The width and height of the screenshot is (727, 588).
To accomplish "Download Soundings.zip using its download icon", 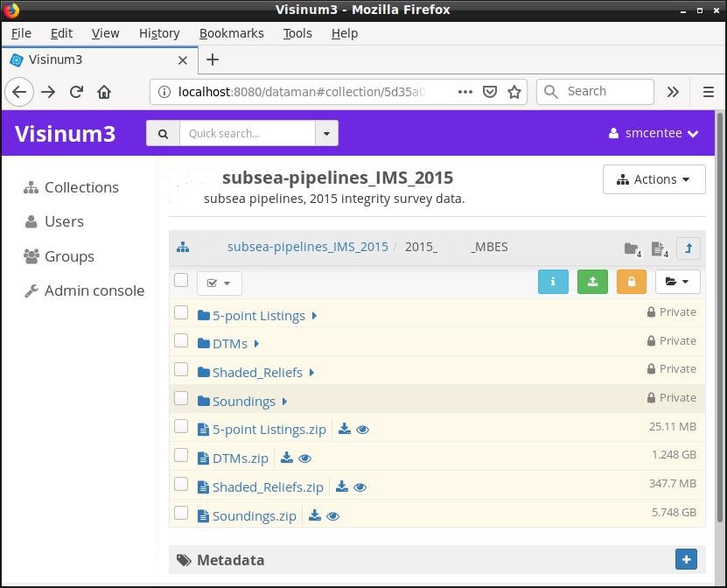I will 315,515.
